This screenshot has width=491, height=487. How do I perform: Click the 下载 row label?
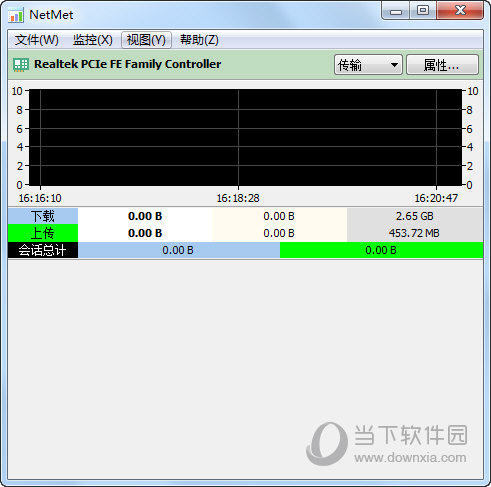pos(43,216)
